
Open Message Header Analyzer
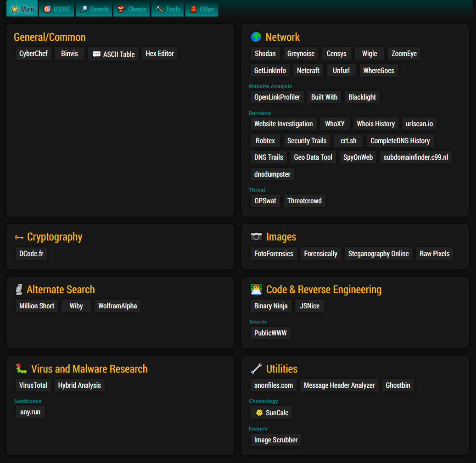tap(339, 385)
